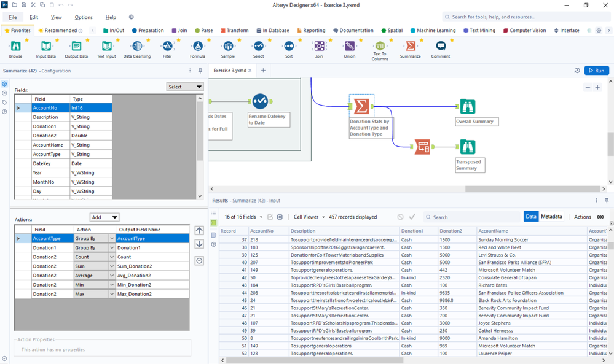Click the Run button

(x=596, y=70)
